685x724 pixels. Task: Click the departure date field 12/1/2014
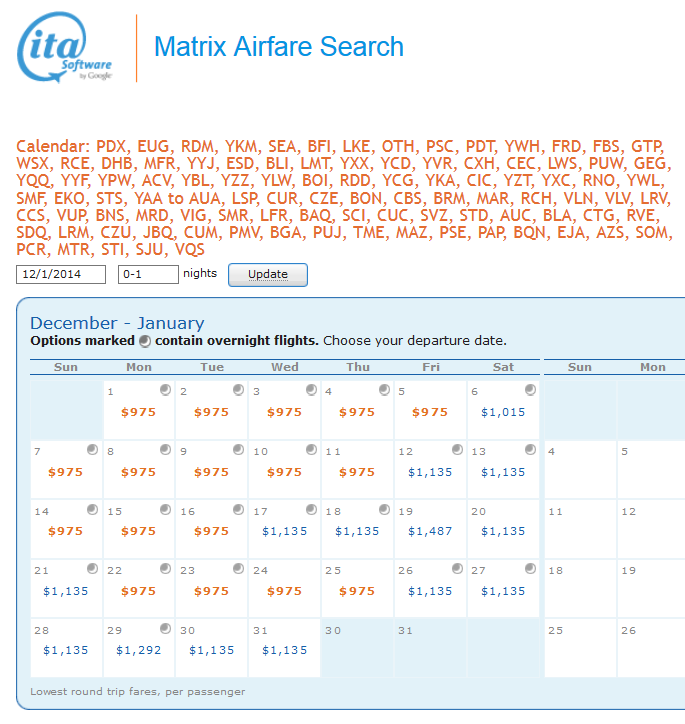pyautogui.click(x=62, y=274)
